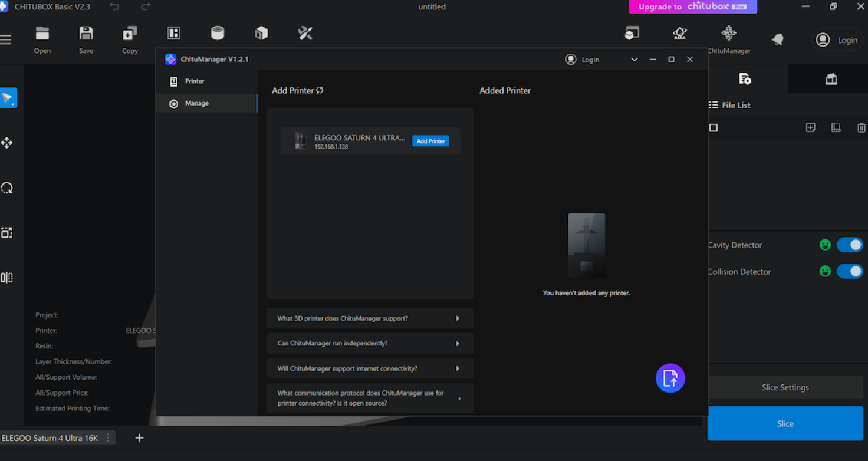The image size is (868, 461).
Task: Select the Mirror tool in left sidebar
Action: (7, 278)
